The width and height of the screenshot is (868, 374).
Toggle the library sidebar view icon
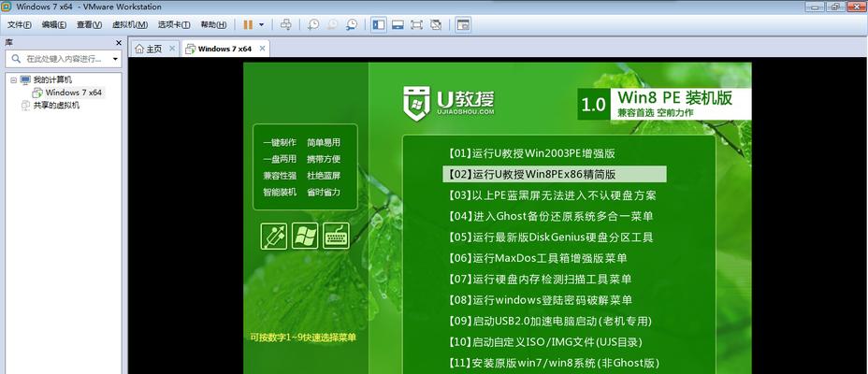[x=379, y=25]
